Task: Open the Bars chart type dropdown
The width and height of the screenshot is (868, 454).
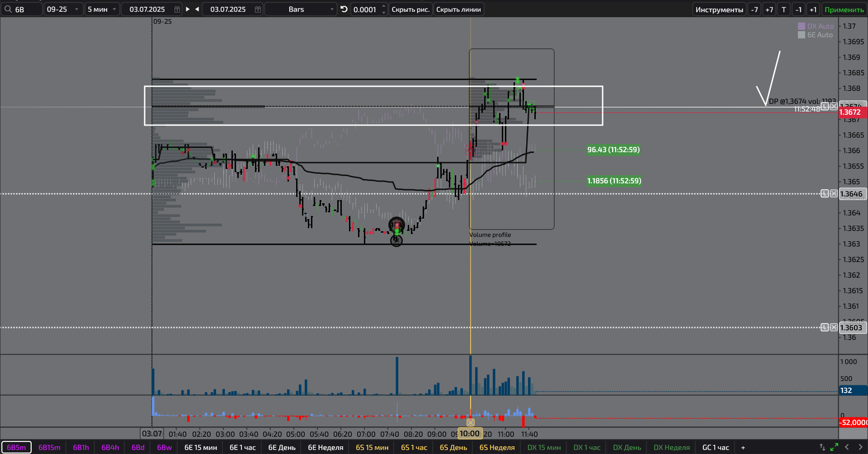Action: [301, 9]
